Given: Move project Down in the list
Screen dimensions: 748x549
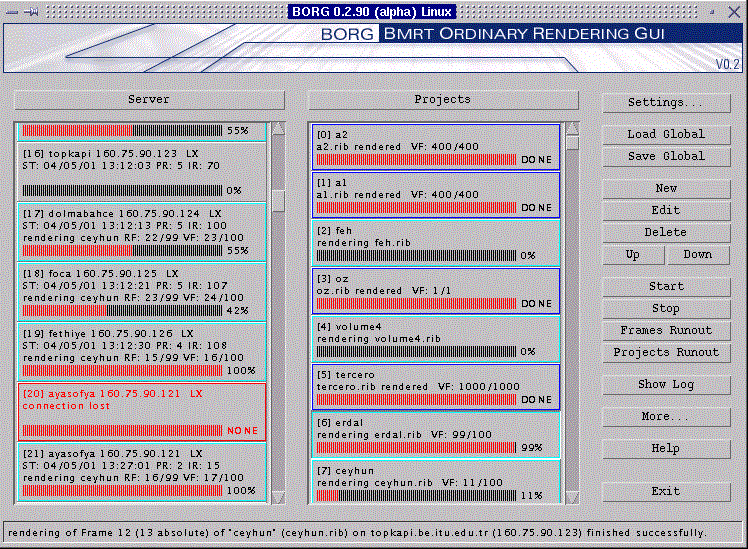Looking at the screenshot, I should (697, 254).
